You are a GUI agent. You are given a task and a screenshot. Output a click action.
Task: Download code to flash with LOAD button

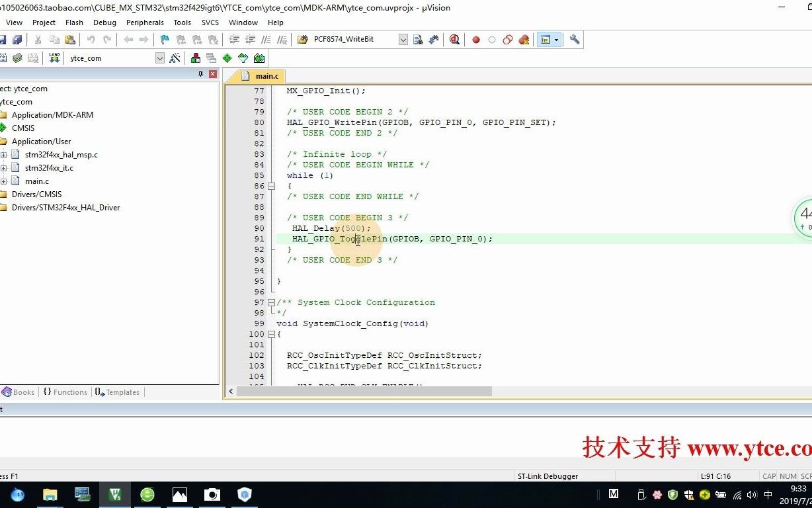point(54,58)
